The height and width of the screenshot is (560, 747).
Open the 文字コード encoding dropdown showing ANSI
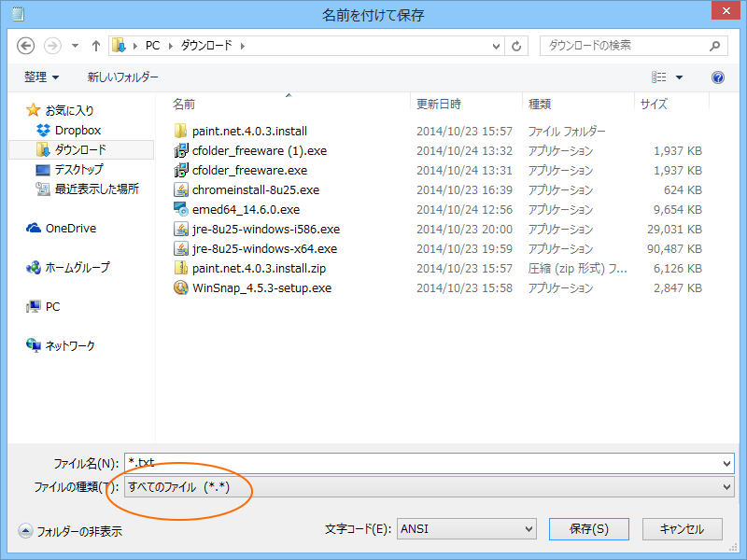pos(467,529)
